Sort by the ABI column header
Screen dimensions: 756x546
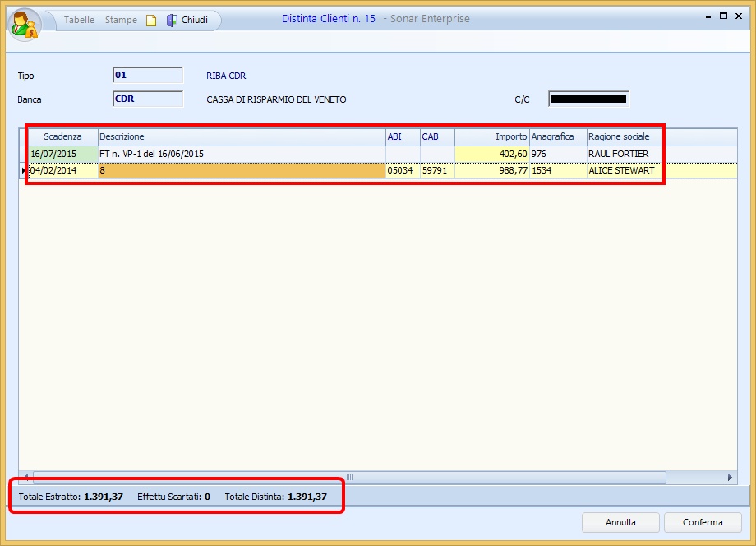click(x=394, y=136)
